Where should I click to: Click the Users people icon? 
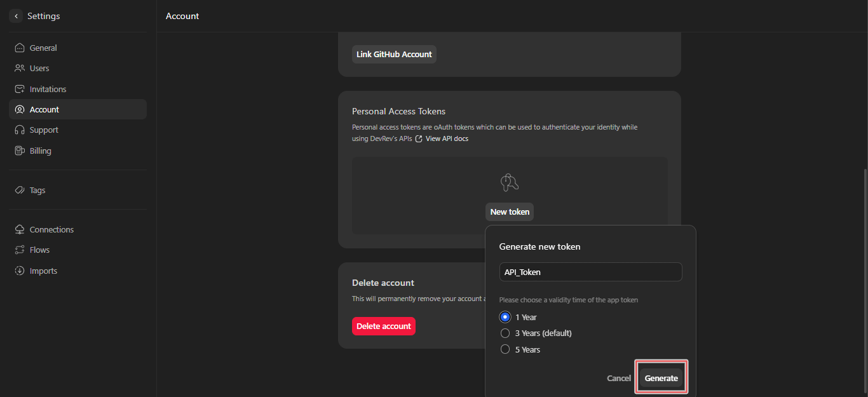tap(20, 68)
